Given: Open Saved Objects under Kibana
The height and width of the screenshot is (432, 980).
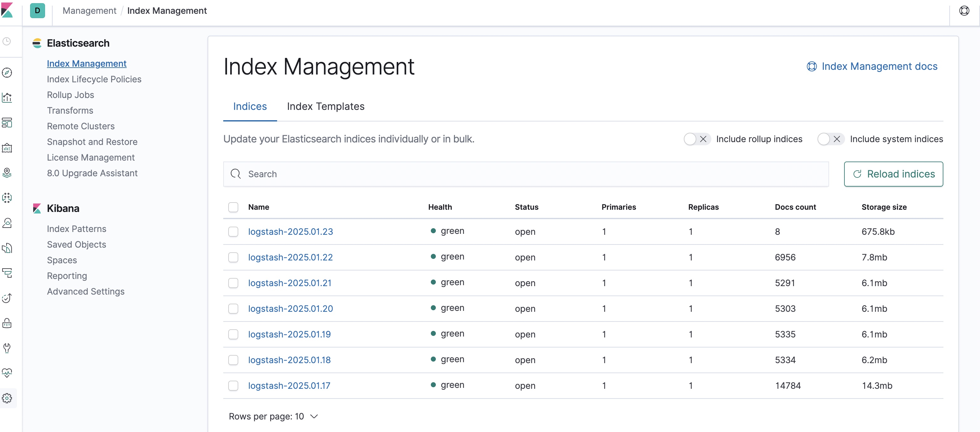Looking at the screenshot, I should click(x=76, y=244).
